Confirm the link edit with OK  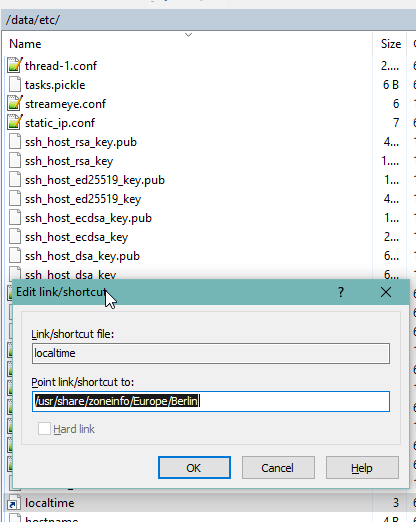194,468
